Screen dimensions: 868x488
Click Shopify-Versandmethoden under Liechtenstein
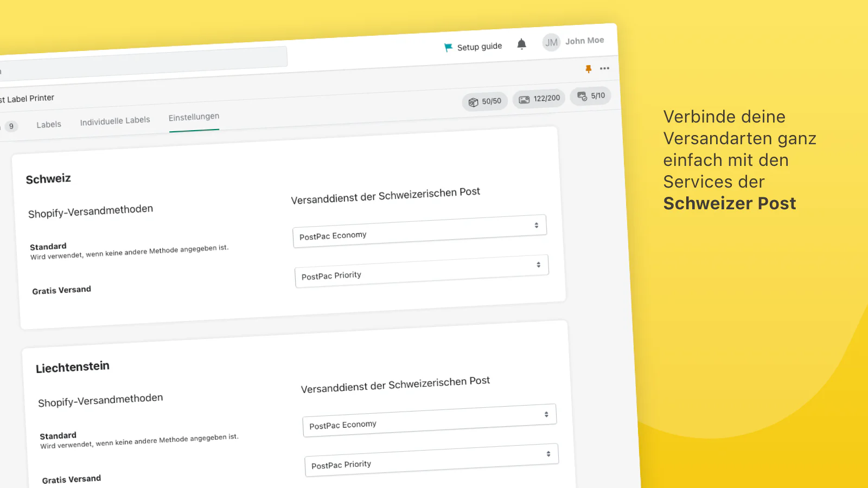(x=100, y=400)
